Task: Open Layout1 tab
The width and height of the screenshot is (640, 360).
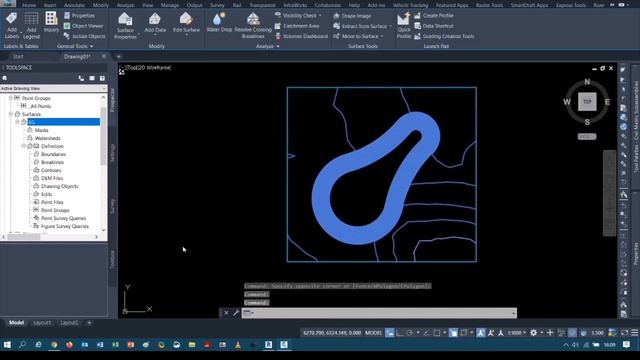Action: click(42, 323)
